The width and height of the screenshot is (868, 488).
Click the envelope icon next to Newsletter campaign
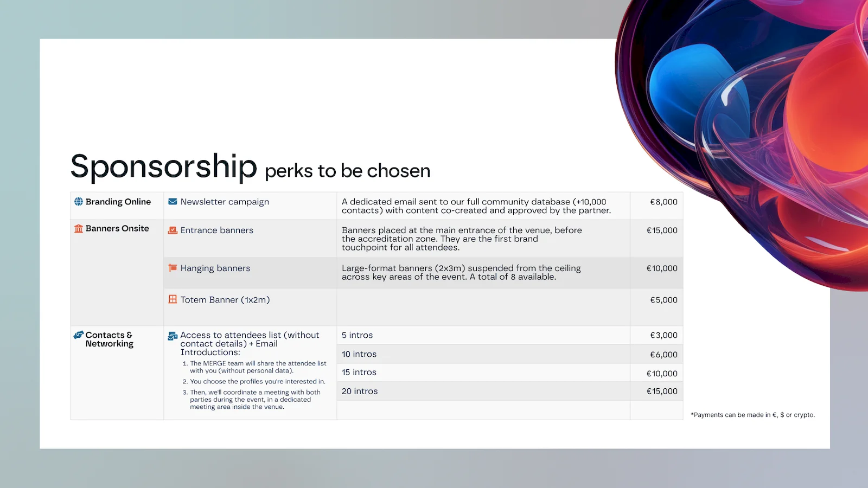pos(173,202)
